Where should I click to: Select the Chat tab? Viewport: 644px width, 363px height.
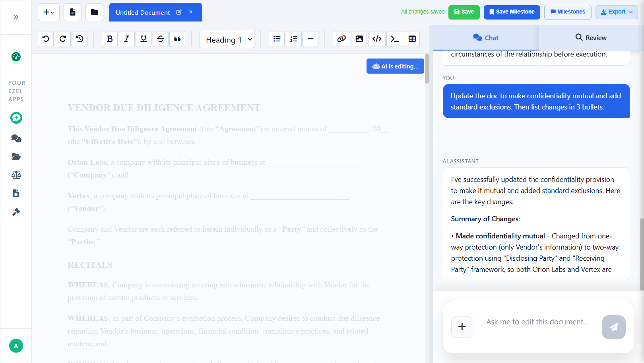[485, 38]
